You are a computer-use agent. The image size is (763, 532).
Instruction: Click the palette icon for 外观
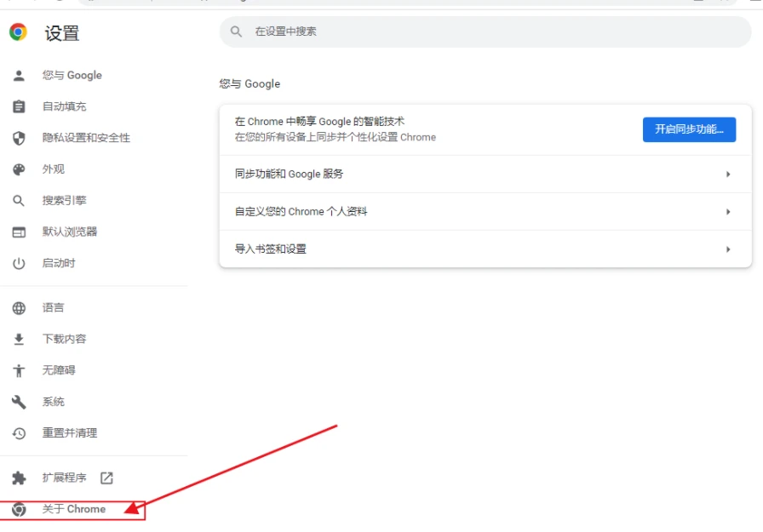(x=19, y=169)
